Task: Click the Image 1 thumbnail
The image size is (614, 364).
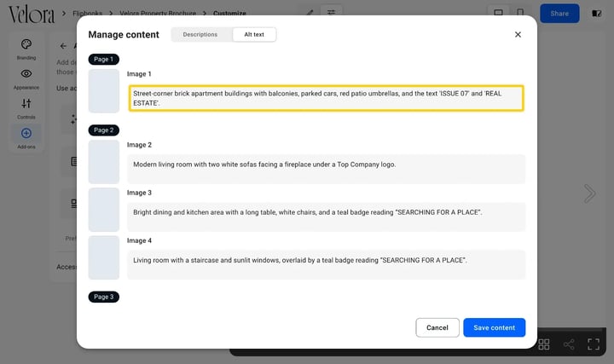Action: pyautogui.click(x=104, y=91)
